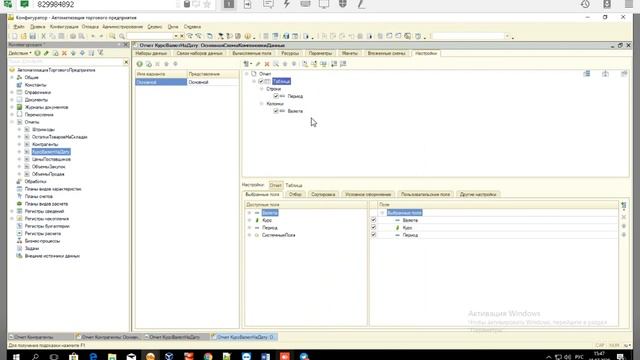Toggle the Валюта column grouping checkbox
This screenshot has width=640, height=360.
click(x=276, y=111)
